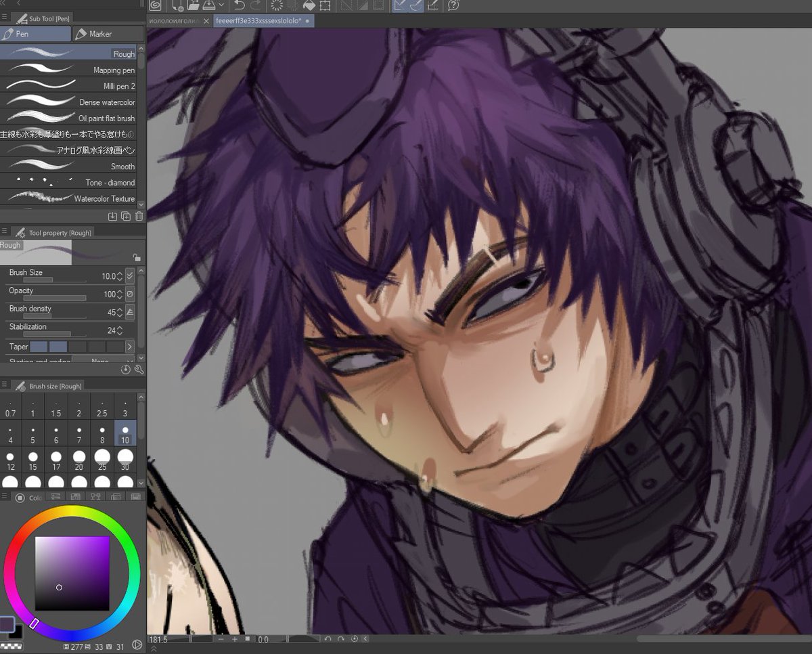Create a new canvas file
Viewport: 812px width, 654px height.
pos(177,5)
